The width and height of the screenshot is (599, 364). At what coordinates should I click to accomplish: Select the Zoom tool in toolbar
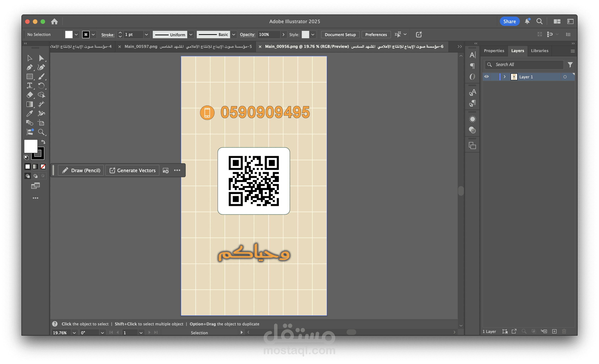click(x=41, y=132)
